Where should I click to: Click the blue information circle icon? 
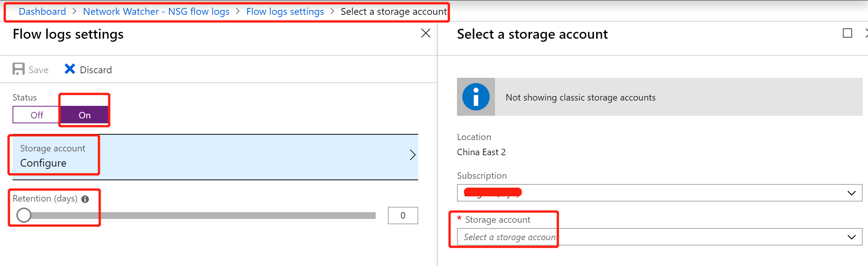pos(476,97)
